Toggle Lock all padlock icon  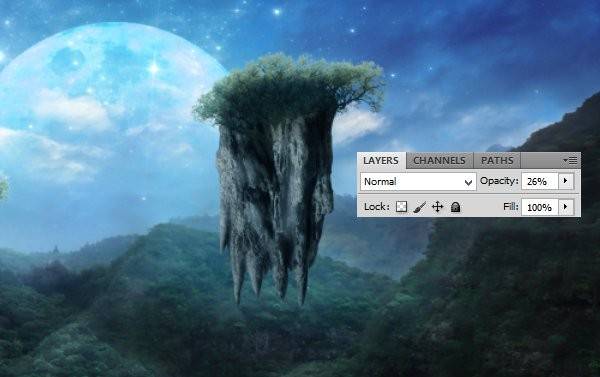tap(455, 207)
